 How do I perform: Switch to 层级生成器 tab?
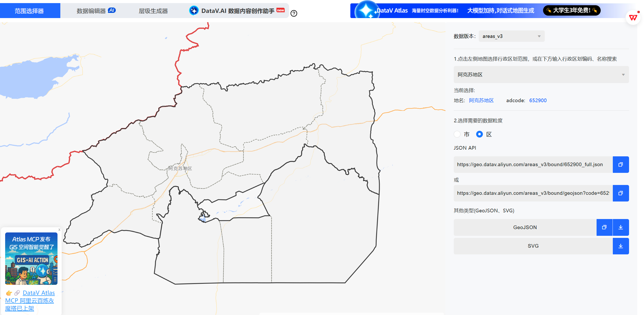tap(153, 11)
